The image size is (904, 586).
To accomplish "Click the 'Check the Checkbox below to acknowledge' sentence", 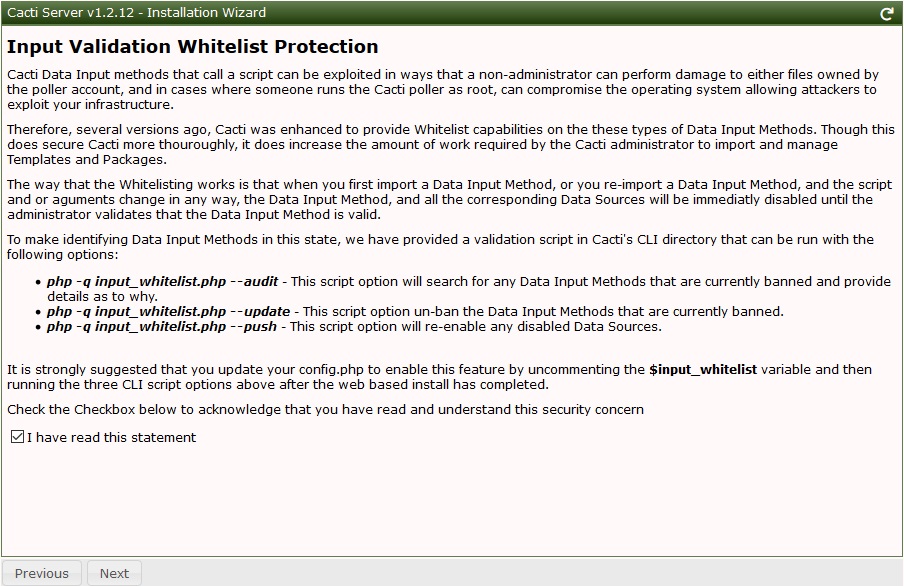I will 325,410.
